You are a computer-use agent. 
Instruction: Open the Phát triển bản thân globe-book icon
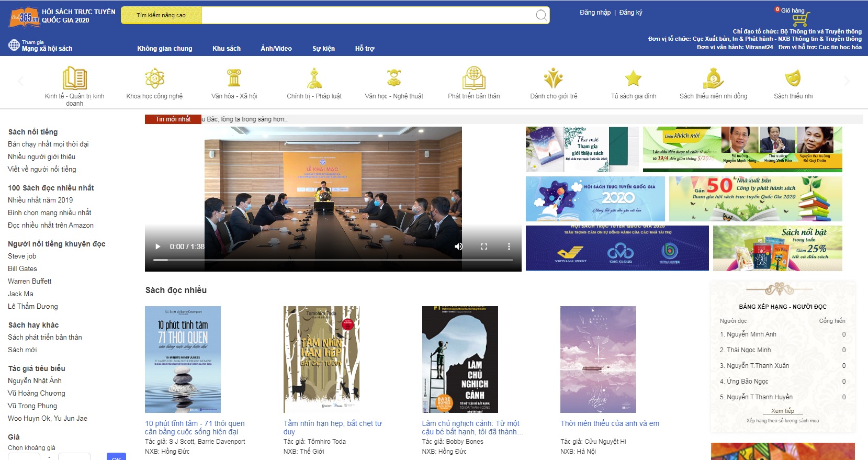pyautogui.click(x=474, y=78)
